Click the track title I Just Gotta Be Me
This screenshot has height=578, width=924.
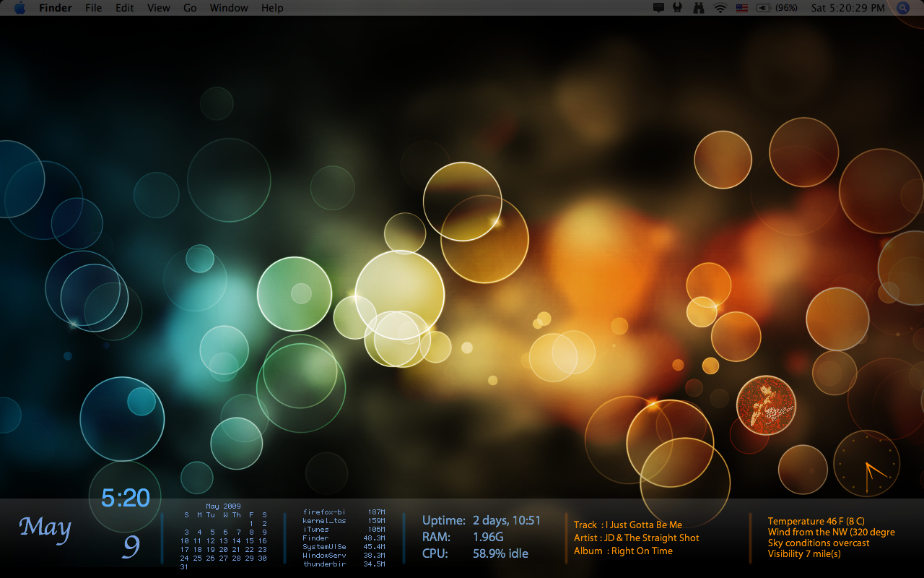coord(643,525)
